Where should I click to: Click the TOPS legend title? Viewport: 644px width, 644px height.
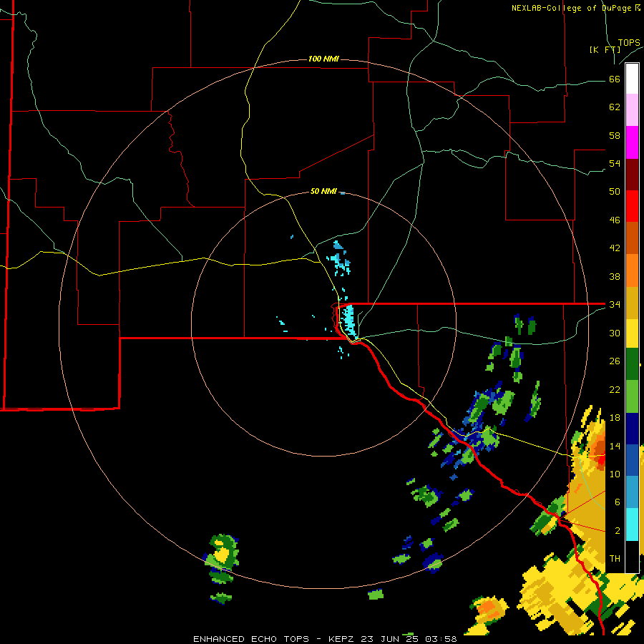pyautogui.click(x=629, y=43)
